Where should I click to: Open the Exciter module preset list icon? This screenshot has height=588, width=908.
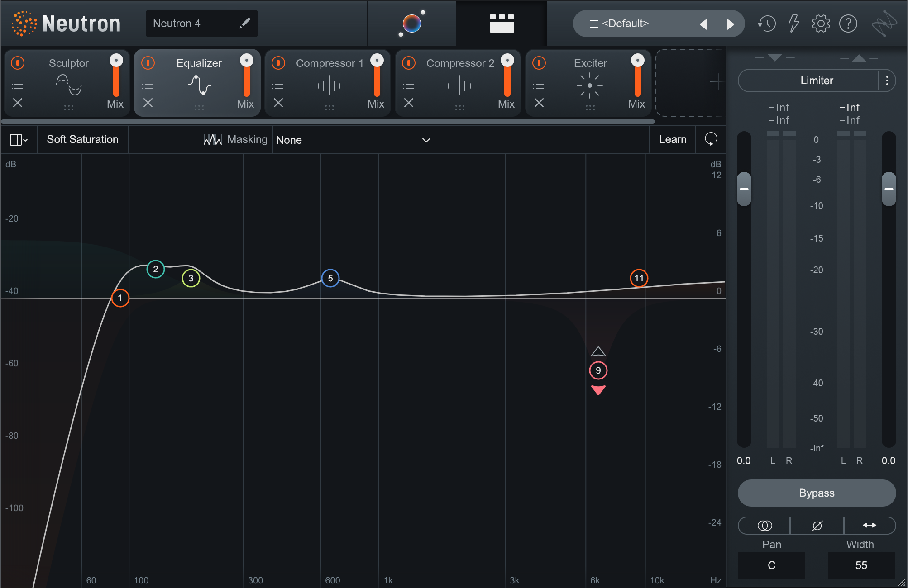(x=539, y=85)
